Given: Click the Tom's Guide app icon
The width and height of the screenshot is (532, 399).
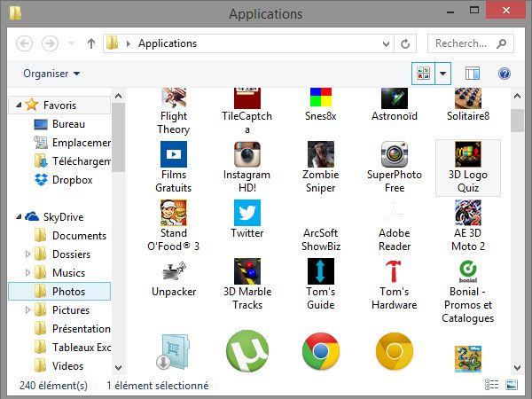Looking at the screenshot, I should coord(321,271).
